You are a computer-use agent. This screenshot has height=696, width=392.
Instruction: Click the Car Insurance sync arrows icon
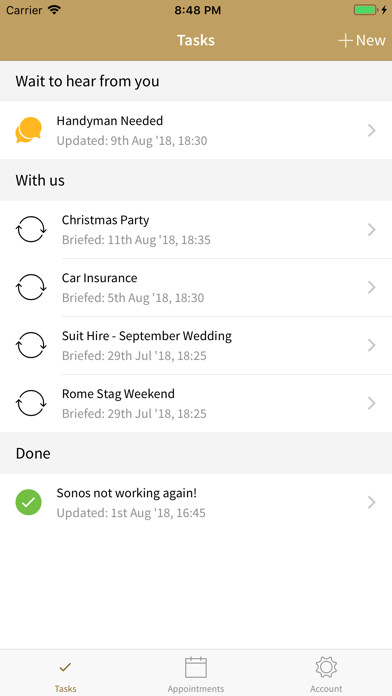[x=31, y=287]
